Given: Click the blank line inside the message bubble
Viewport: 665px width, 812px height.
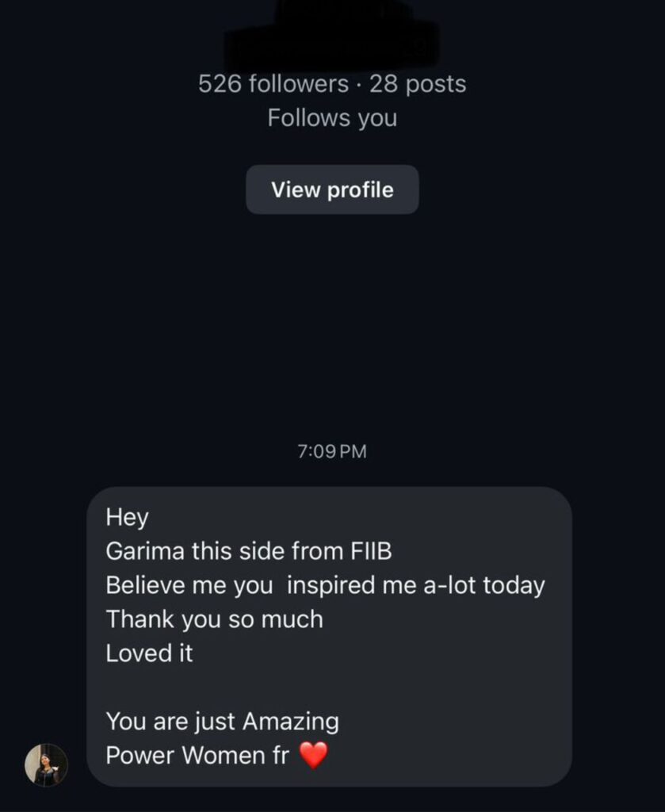Looking at the screenshot, I should [x=317, y=687].
